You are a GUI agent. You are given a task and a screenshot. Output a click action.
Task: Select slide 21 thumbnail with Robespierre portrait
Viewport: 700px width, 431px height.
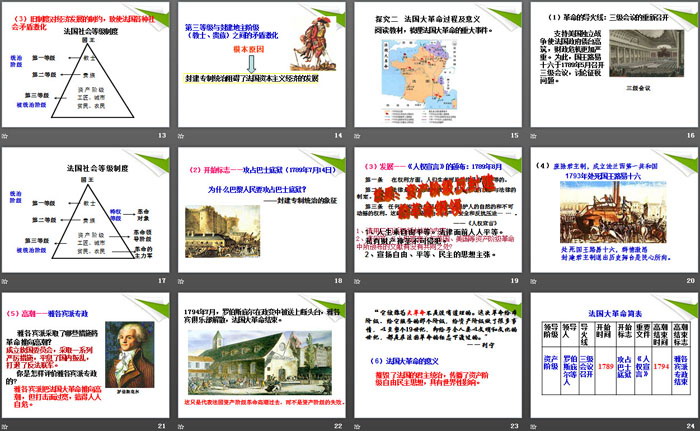tap(86, 356)
